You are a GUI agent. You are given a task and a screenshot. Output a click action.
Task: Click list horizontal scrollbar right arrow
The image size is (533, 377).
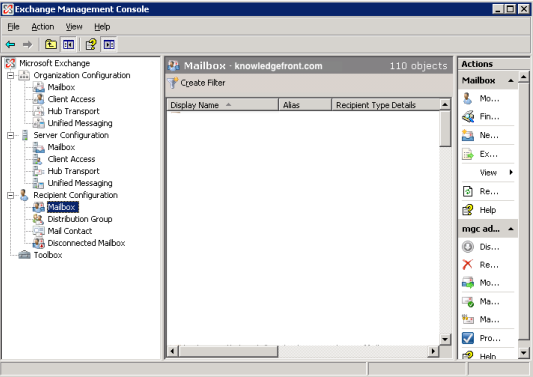click(x=433, y=351)
